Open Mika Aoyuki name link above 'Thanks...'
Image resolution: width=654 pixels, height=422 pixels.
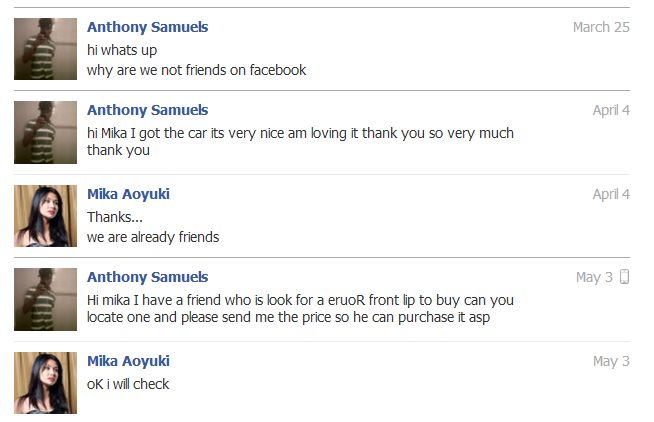tap(128, 194)
